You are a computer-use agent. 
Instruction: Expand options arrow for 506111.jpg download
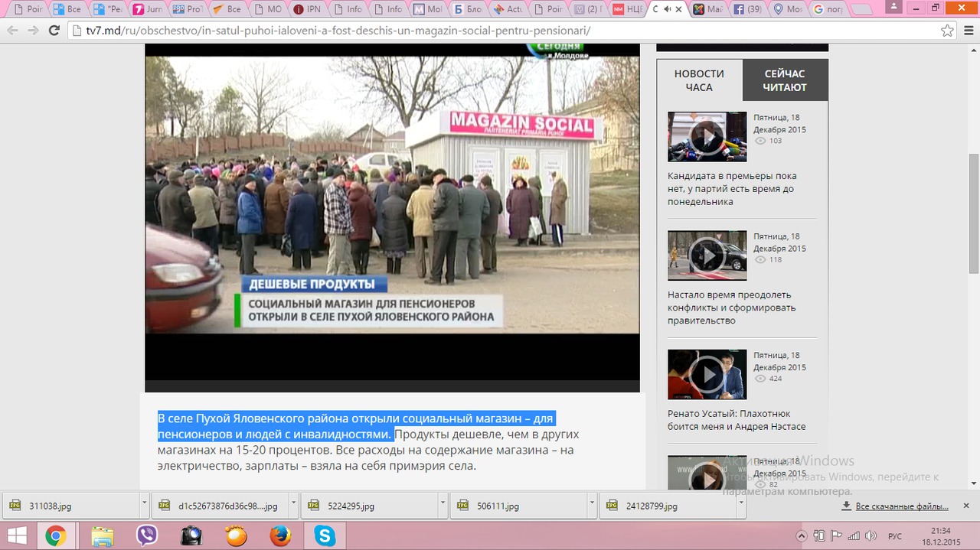(592, 506)
